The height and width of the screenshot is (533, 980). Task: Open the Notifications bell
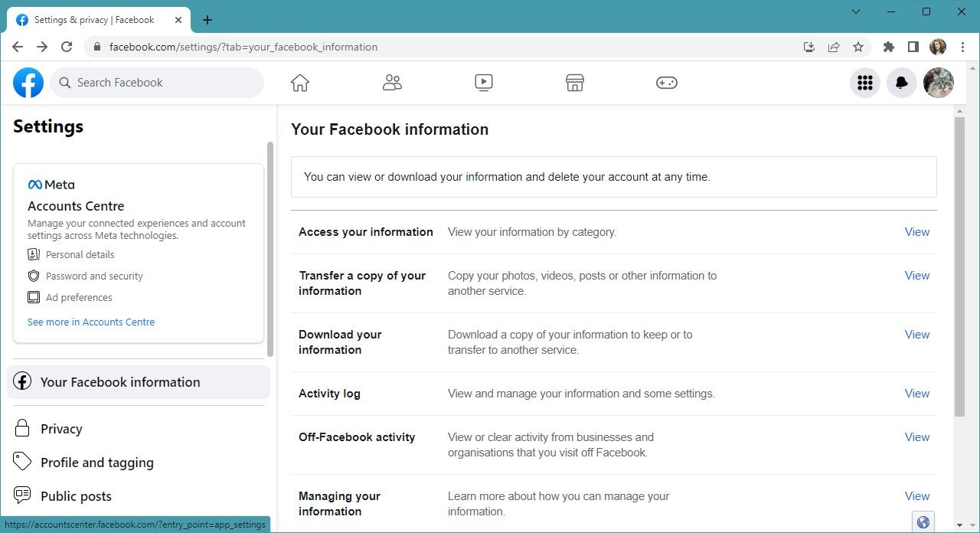tap(901, 82)
